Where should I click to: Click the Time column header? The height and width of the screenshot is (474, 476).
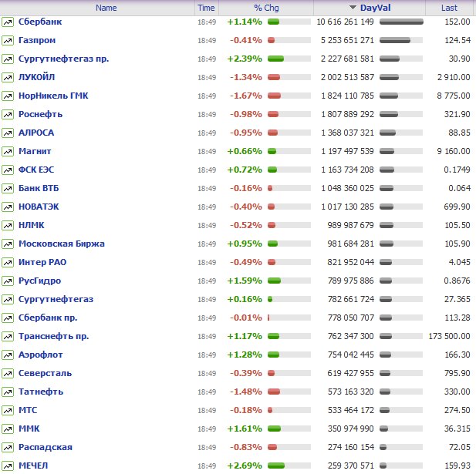pos(206,7)
